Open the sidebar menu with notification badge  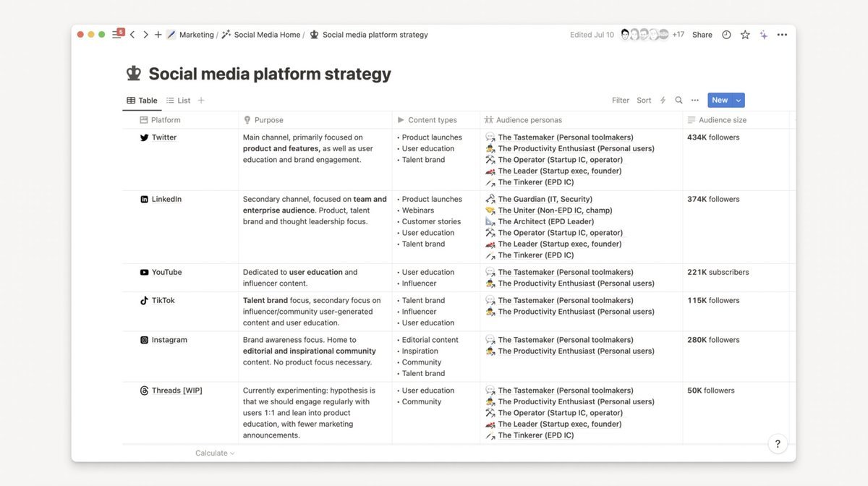(x=117, y=34)
